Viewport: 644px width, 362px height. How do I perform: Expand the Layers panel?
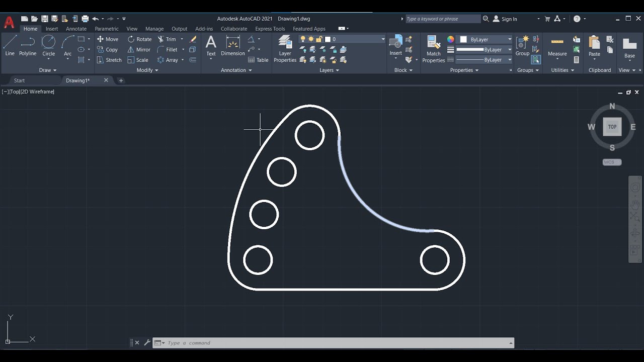(x=330, y=70)
